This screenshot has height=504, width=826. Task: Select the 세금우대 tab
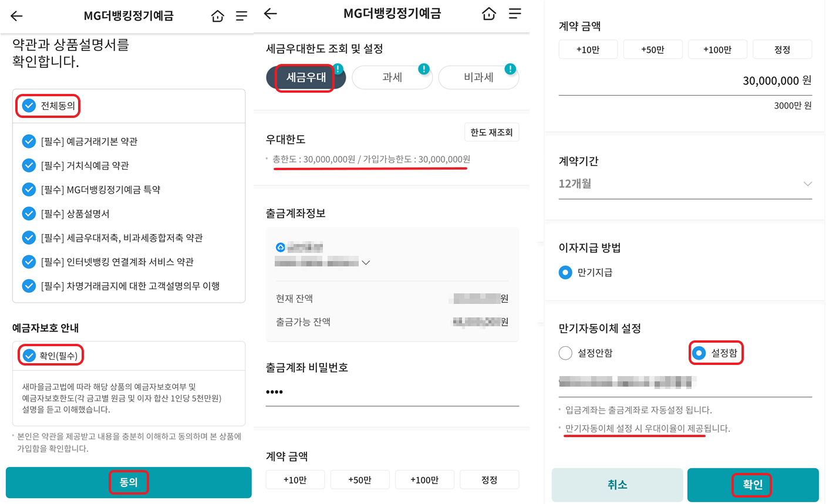tap(306, 77)
